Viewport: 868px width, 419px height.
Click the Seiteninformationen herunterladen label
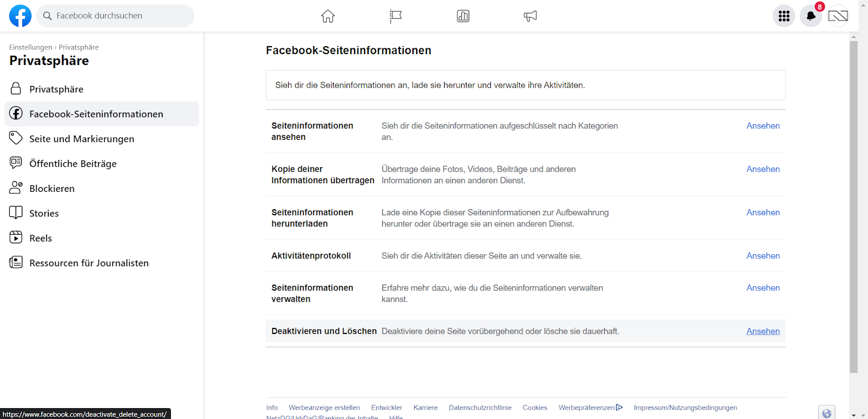(312, 218)
